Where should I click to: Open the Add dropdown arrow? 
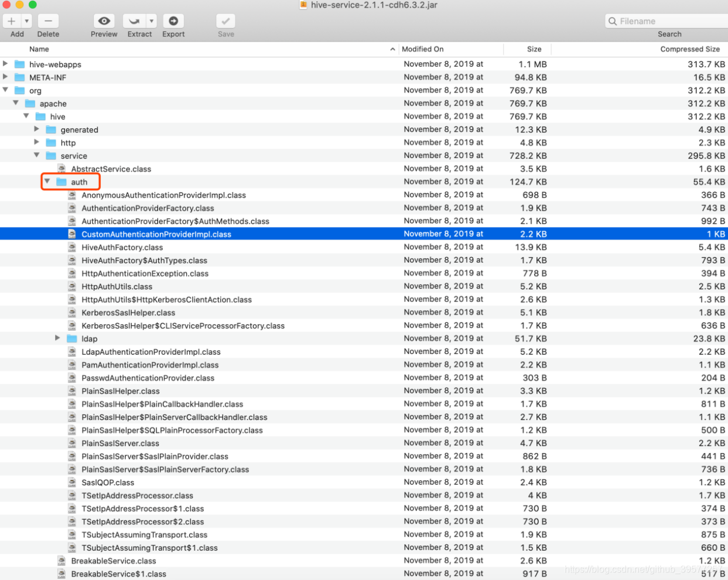[26, 21]
